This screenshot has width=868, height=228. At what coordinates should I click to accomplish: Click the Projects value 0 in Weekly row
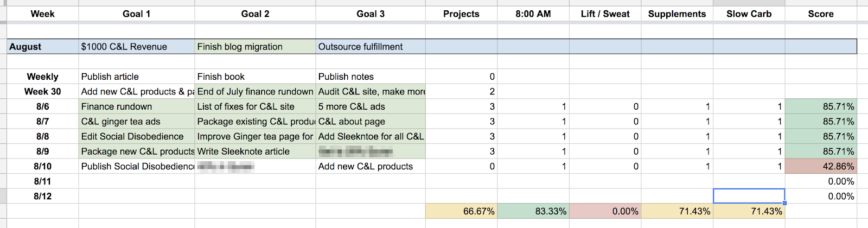pos(461,77)
